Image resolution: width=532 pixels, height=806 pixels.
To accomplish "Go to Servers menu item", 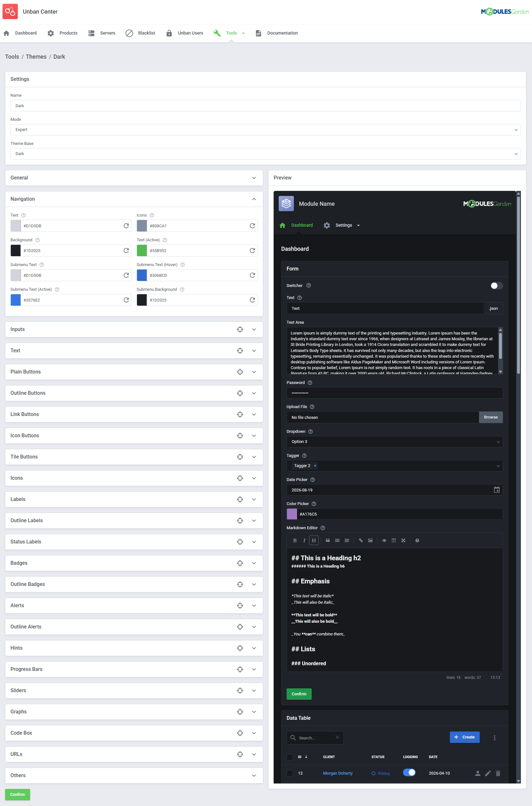I will pos(102,33).
